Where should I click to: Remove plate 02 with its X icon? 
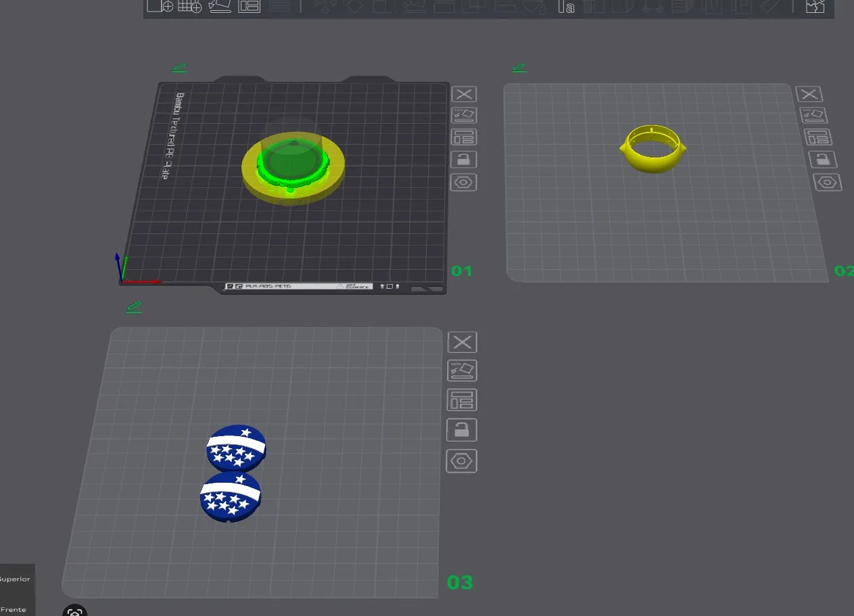pyautogui.click(x=809, y=94)
